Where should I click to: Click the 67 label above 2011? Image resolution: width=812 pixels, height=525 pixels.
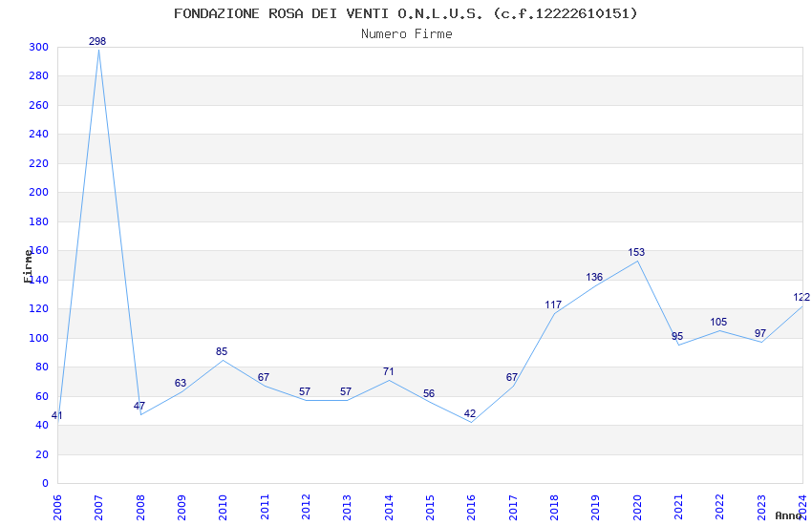pos(263,377)
